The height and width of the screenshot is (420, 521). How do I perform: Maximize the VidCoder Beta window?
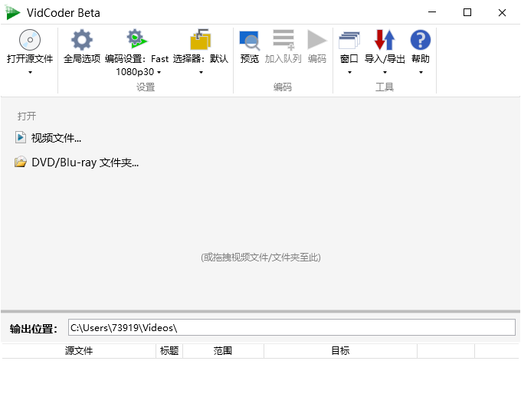467,12
